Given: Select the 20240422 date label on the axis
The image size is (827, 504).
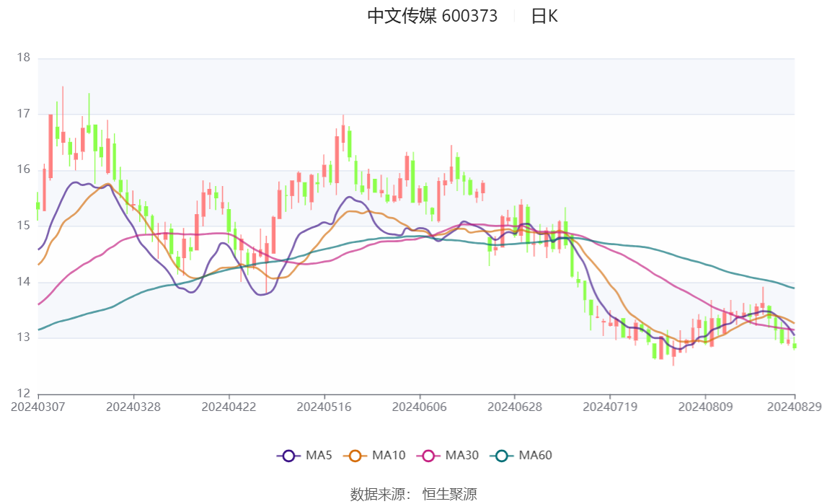Looking at the screenshot, I should point(229,407).
